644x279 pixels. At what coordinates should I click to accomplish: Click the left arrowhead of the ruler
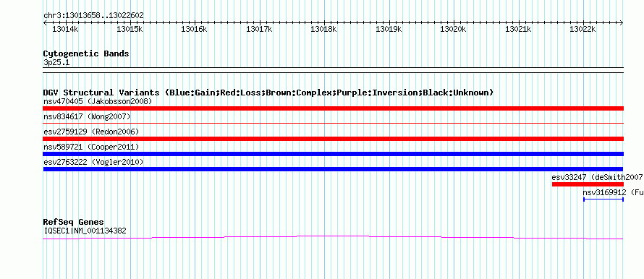[x=45, y=23]
